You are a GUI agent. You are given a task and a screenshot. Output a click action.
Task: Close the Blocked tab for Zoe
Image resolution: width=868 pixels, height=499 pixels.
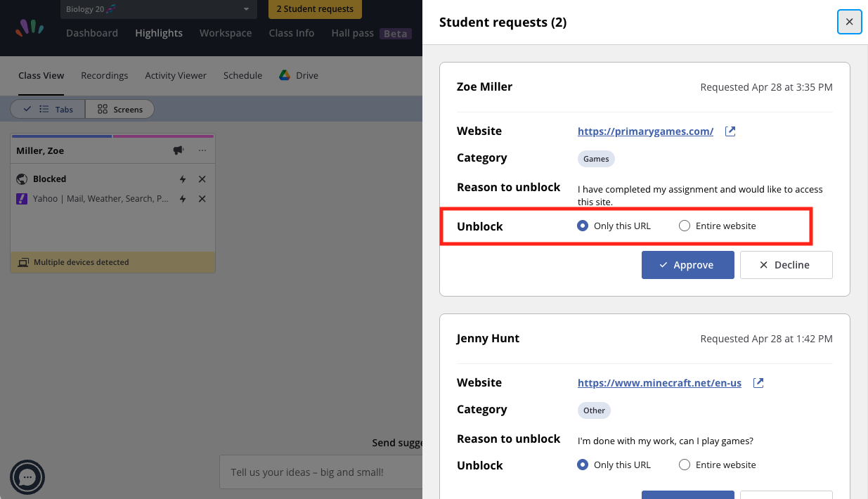tap(202, 179)
